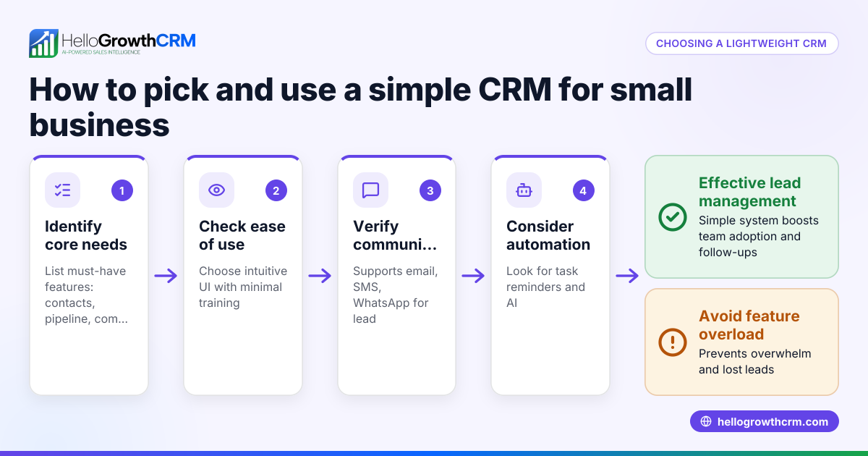Select the truncated Verify communi... heading
Image resolution: width=868 pixels, height=456 pixels.
click(395, 235)
